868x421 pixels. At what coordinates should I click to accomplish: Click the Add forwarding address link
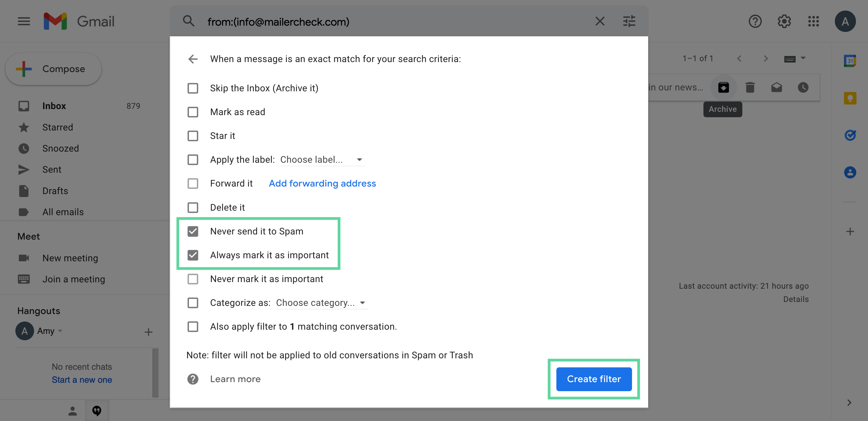point(322,183)
